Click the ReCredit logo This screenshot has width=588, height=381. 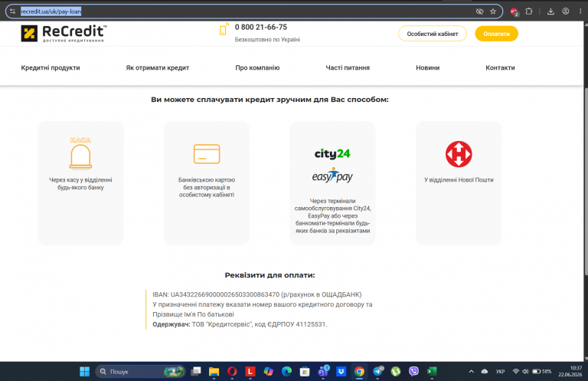pos(64,34)
